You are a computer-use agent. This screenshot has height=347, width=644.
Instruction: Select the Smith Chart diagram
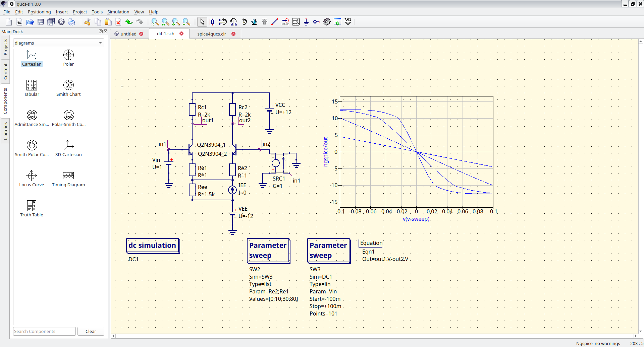point(68,88)
